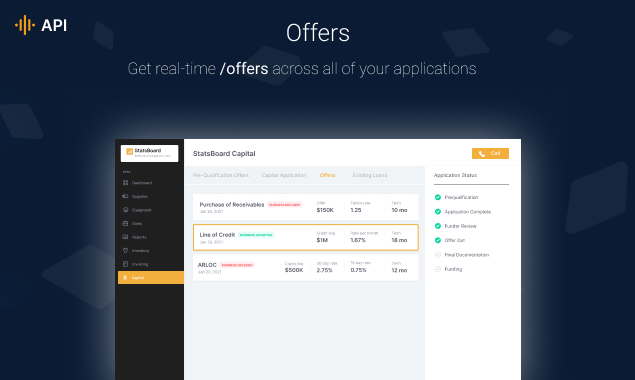635x380 pixels.
Task: Open the Inventory sidebar icon
Action: pos(126,250)
